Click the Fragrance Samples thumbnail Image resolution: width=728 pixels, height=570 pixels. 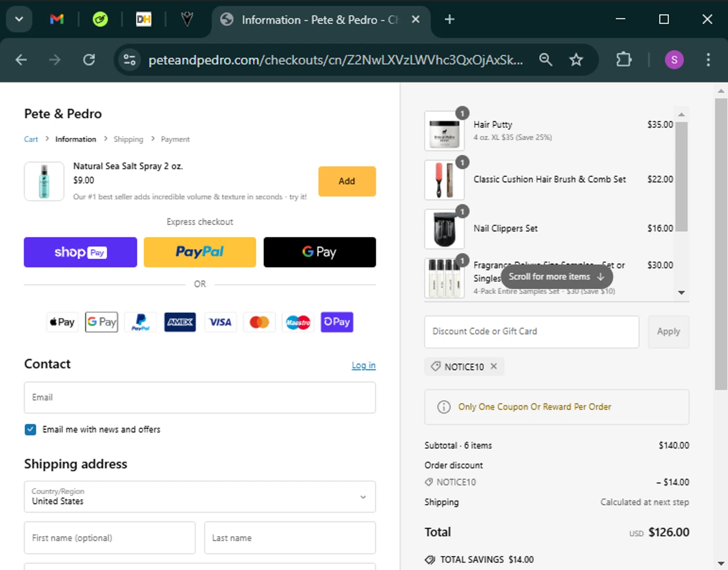point(444,278)
